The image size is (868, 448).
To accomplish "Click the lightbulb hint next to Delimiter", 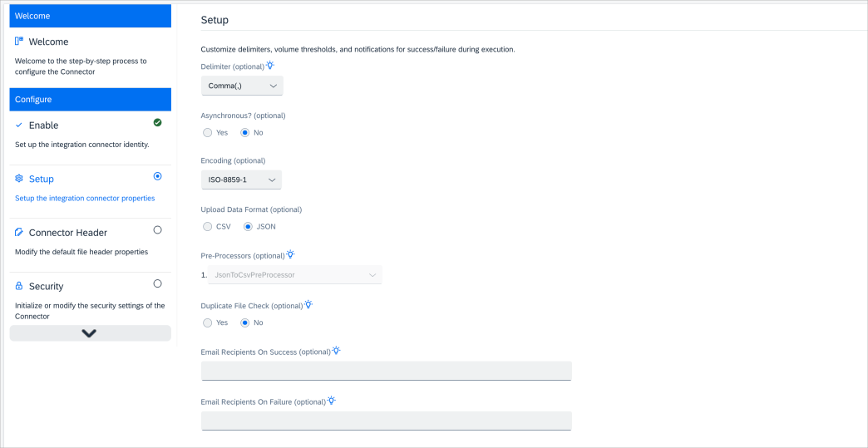I will 270,66.
